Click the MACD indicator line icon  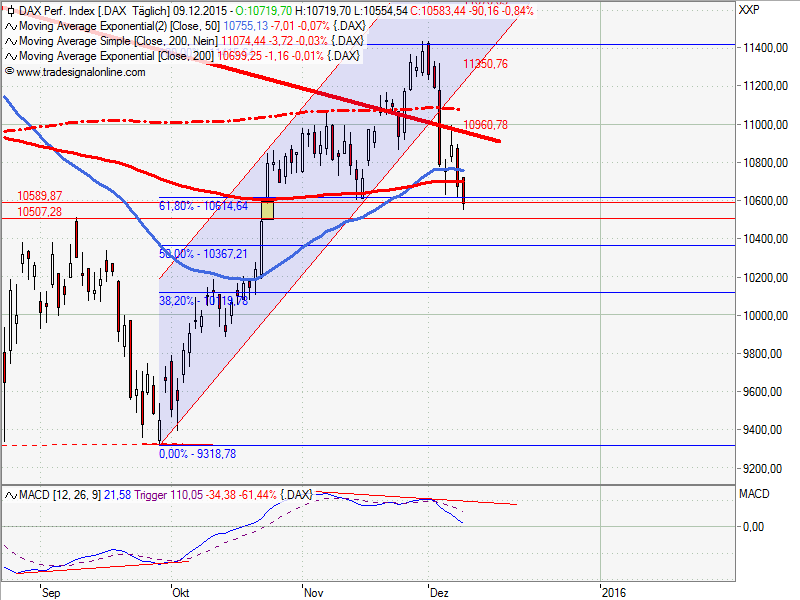tap(9, 494)
